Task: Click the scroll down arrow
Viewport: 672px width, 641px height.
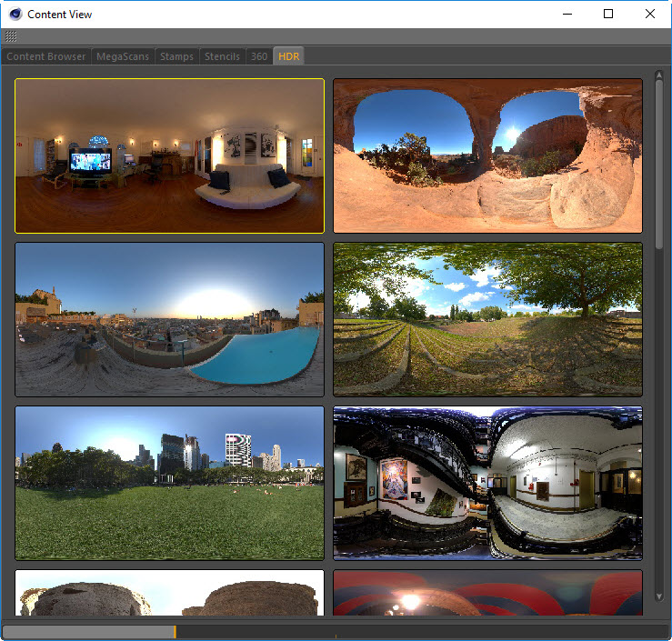Action: (659, 596)
